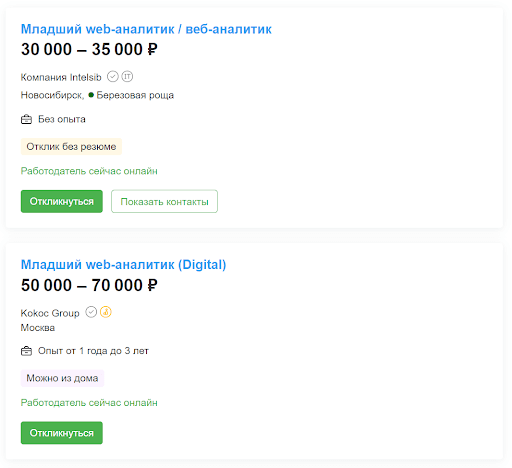Screen dimensions: 512x468
Task: Click the 30 000 – 35 000 ₽ salary text
Action: pyautogui.click(x=89, y=50)
